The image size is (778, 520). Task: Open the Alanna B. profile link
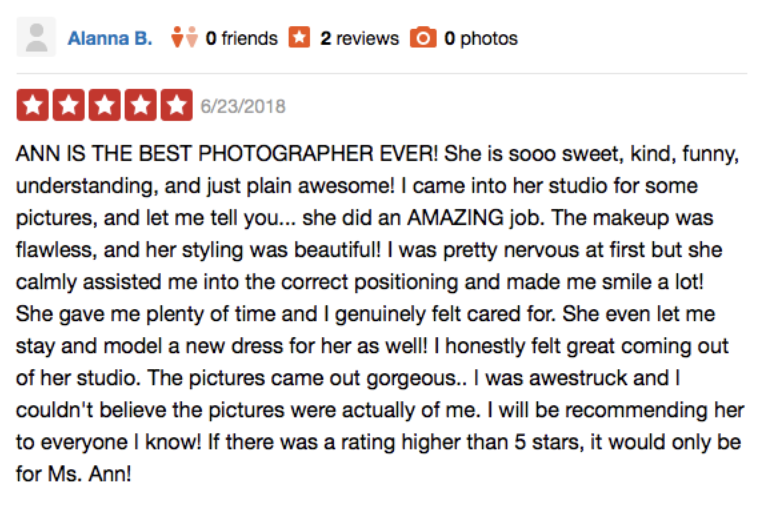(x=110, y=38)
